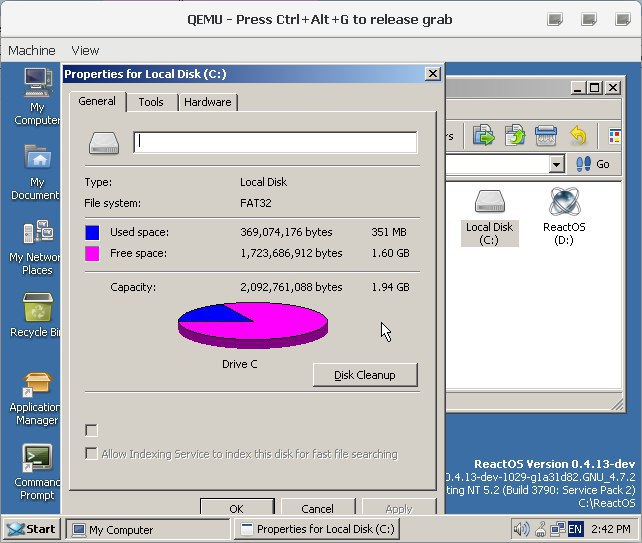The height and width of the screenshot is (543, 642).
Task: Switch to the General tab
Action: tap(97, 101)
